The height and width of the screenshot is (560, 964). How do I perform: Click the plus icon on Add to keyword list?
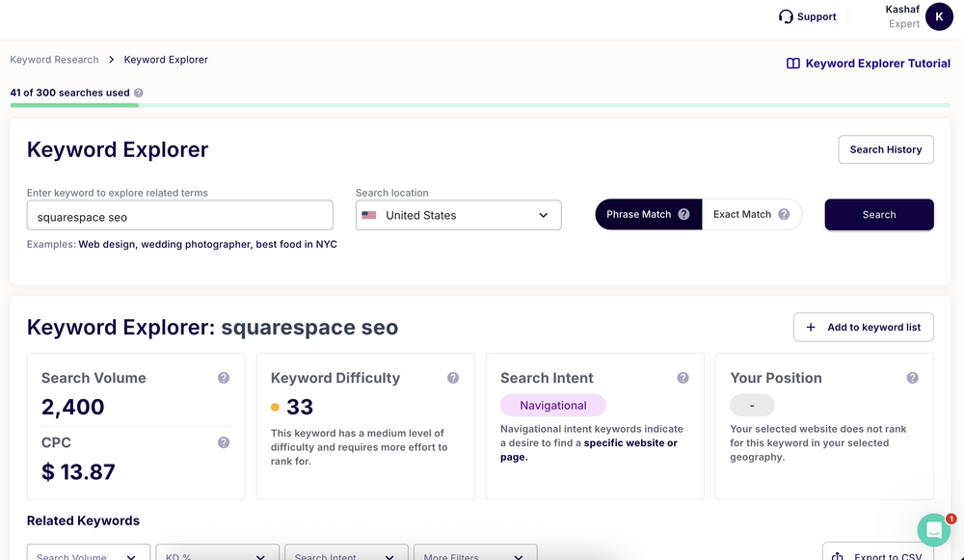(811, 327)
